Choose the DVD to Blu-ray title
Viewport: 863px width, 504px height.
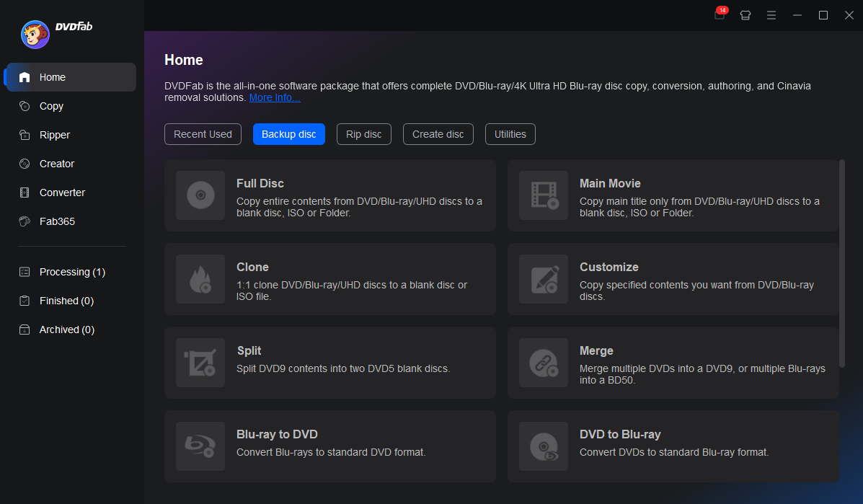620,434
